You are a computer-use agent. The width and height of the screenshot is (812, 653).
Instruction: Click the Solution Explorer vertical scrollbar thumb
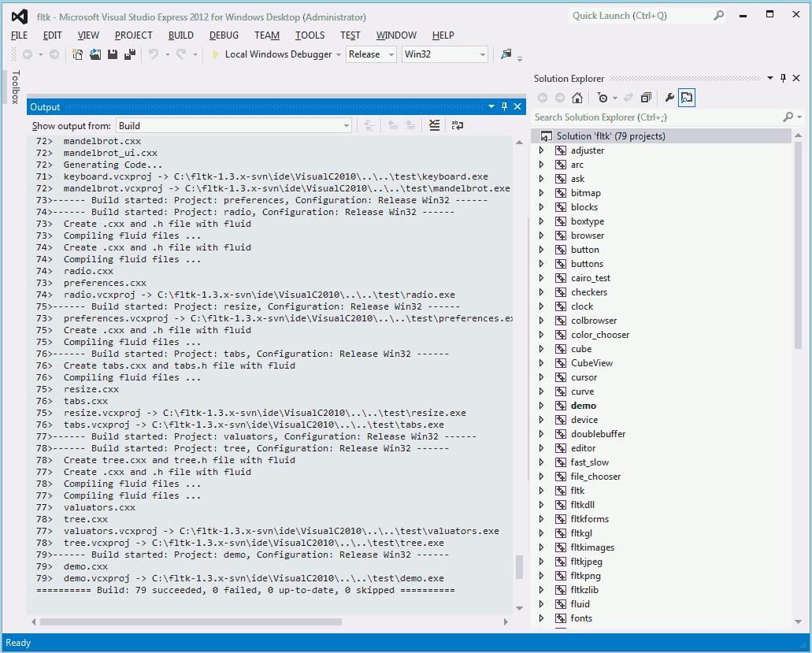click(x=798, y=244)
